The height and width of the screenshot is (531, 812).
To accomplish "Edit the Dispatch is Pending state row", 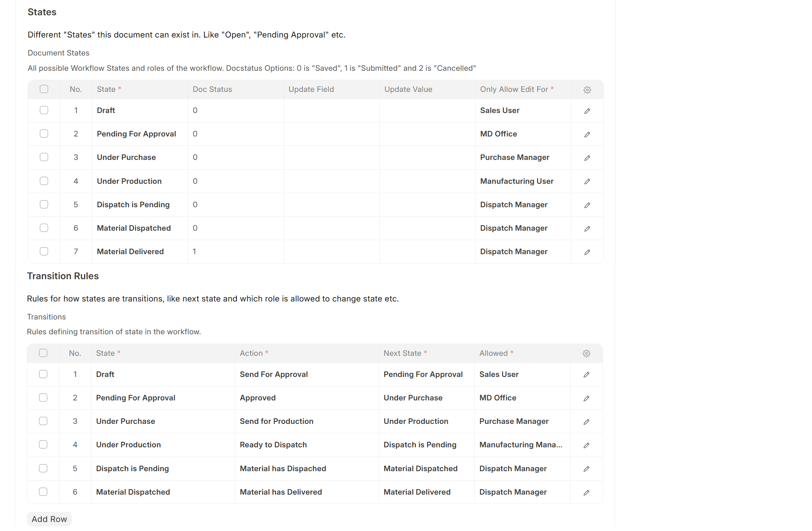I will pyautogui.click(x=587, y=205).
